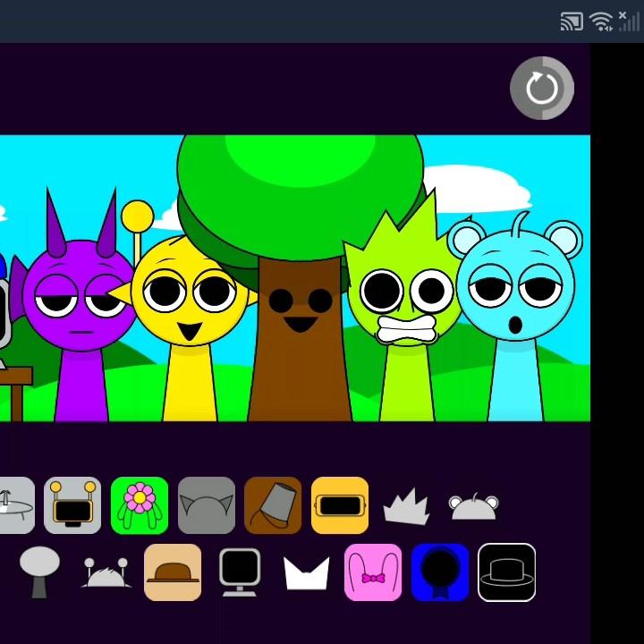Viewport: 644px width, 644px height.
Task: Select the black top hat icon
Action: (x=507, y=572)
